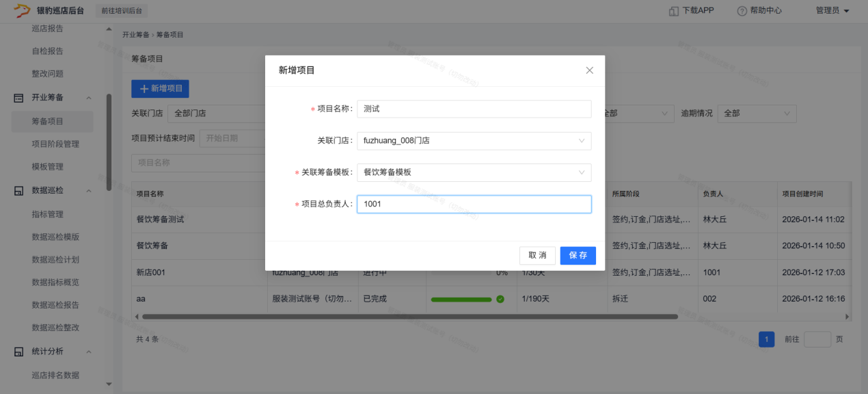Collapse the 数据巡检 sidebar group chevron
The image size is (868, 394).
coord(89,191)
